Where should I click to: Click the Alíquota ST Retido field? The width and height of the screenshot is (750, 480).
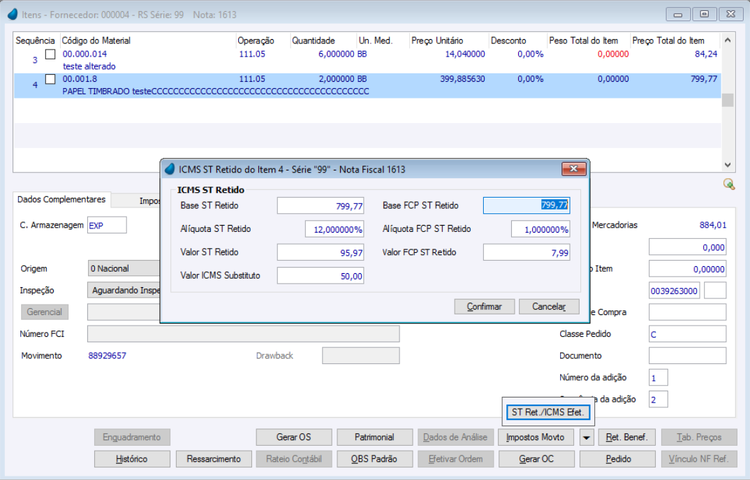coord(335,229)
